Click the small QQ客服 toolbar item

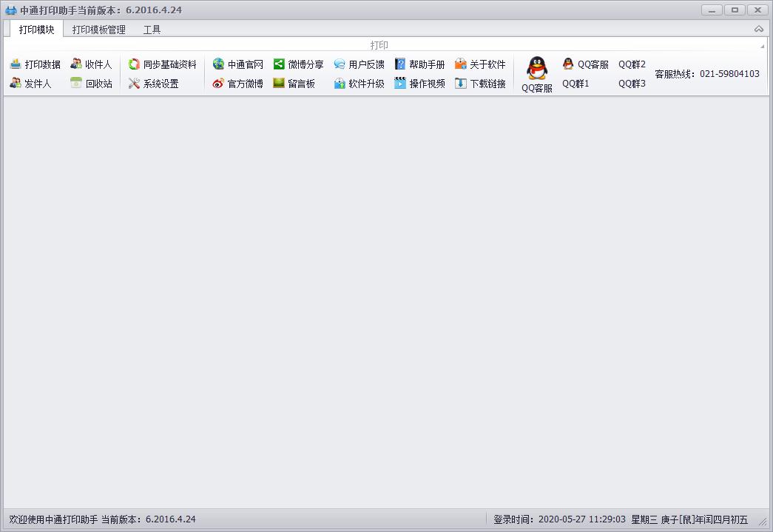(x=586, y=64)
